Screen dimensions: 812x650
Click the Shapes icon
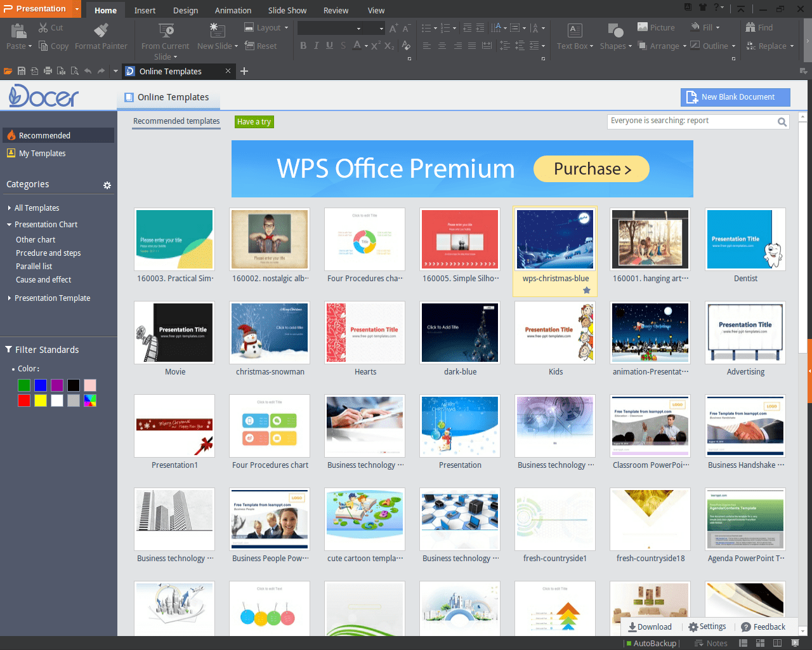[x=615, y=30]
